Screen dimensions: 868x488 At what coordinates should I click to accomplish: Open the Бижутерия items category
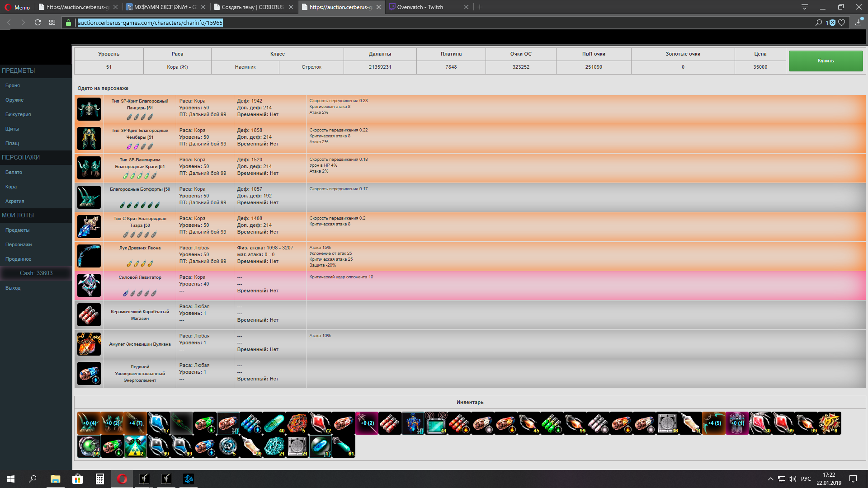[x=18, y=114]
